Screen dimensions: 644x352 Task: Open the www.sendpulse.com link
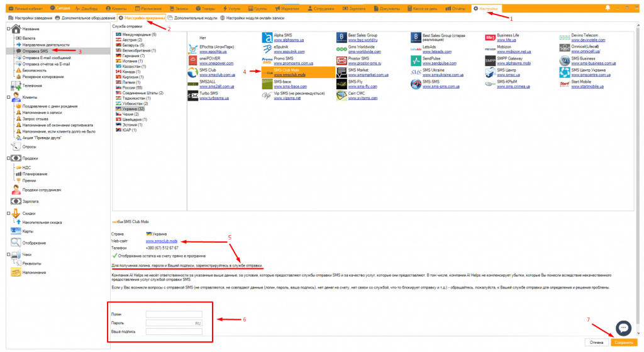pos(440,63)
